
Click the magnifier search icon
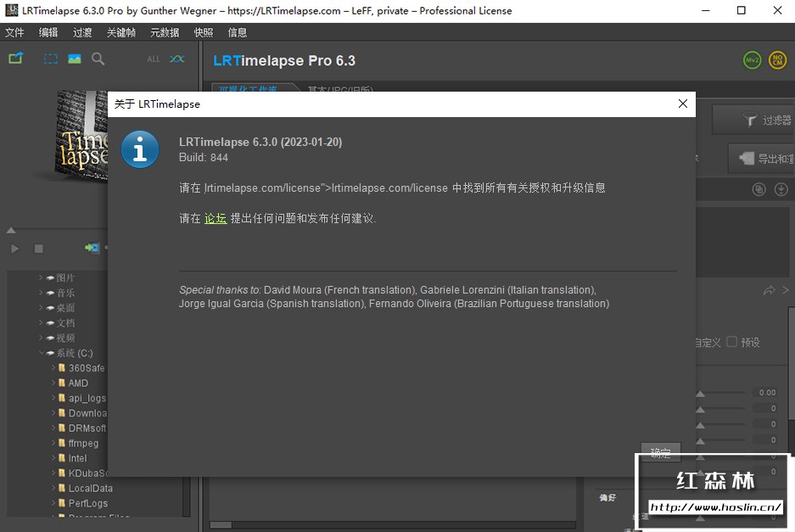pyautogui.click(x=98, y=59)
